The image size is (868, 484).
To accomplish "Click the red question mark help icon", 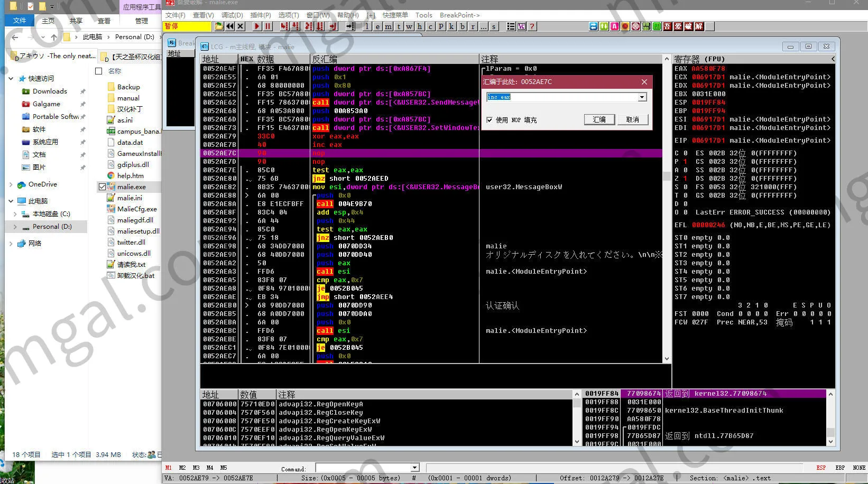I will tap(532, 26).
